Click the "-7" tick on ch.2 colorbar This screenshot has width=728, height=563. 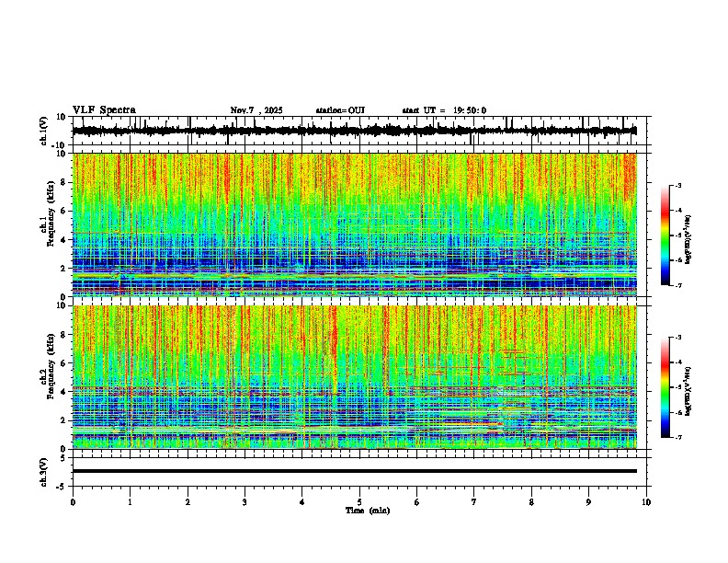677,437
